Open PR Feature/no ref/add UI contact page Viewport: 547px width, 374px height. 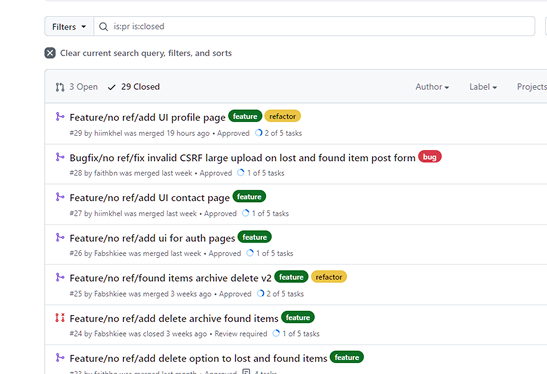tap(150, 198)
